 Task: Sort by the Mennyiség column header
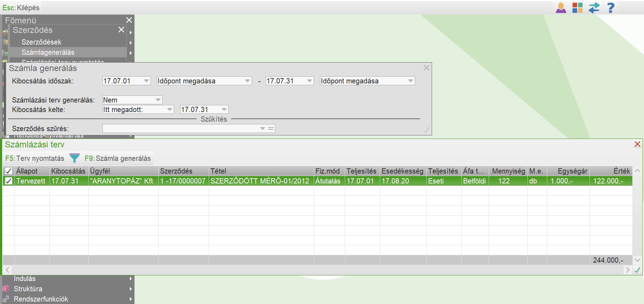[508, 171]
